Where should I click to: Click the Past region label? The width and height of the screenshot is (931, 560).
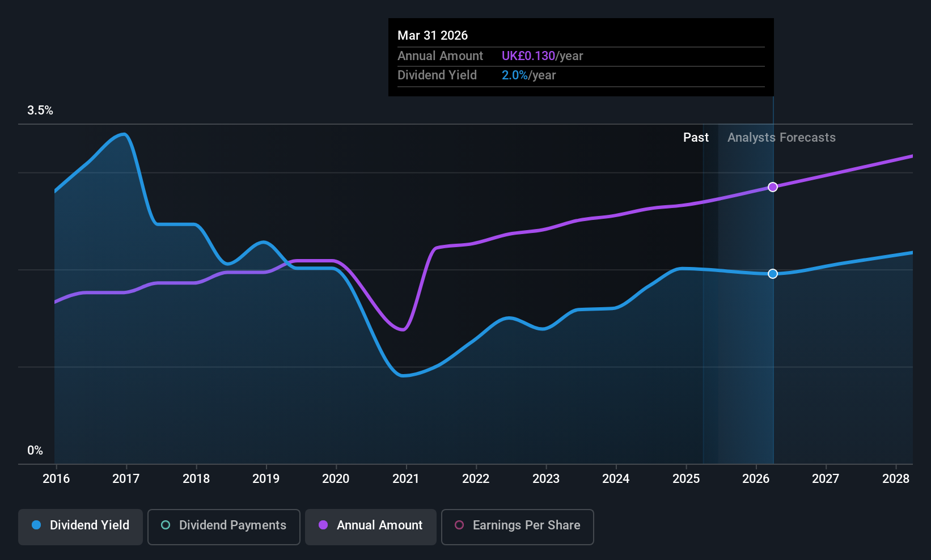click(696, 138)
